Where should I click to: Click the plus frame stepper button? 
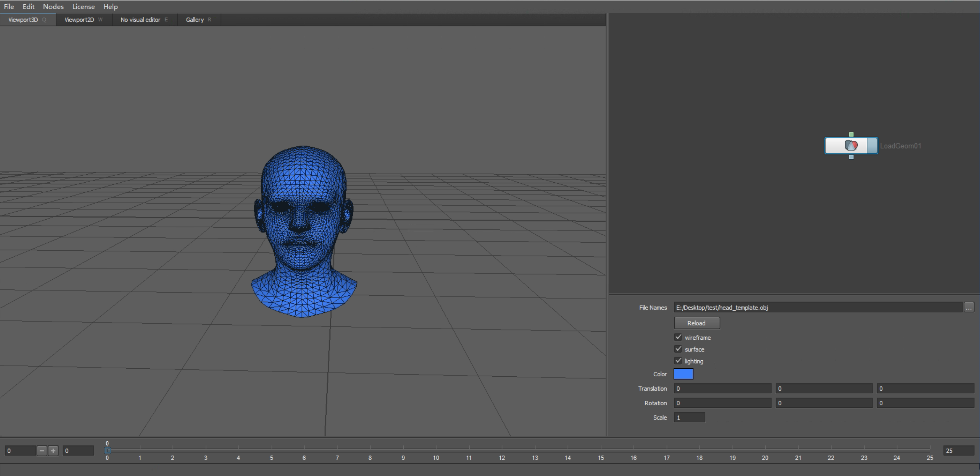tap(53, 450)
